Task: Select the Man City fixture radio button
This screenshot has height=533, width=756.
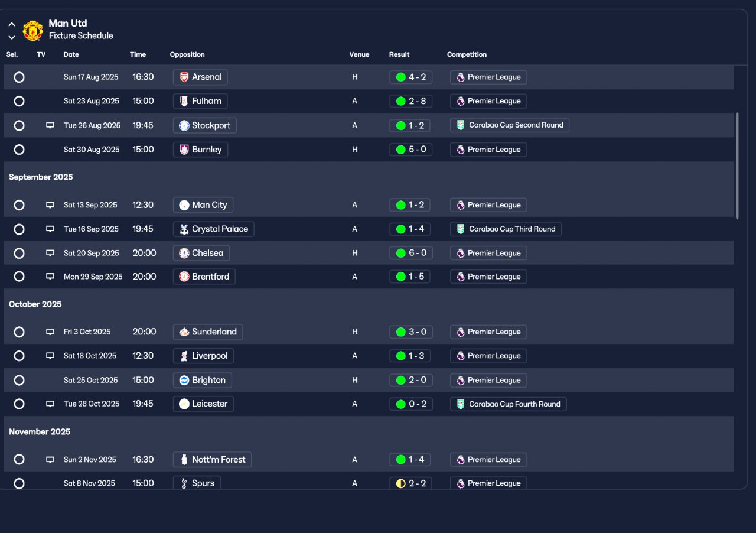Action: click(x=19, y=205)
